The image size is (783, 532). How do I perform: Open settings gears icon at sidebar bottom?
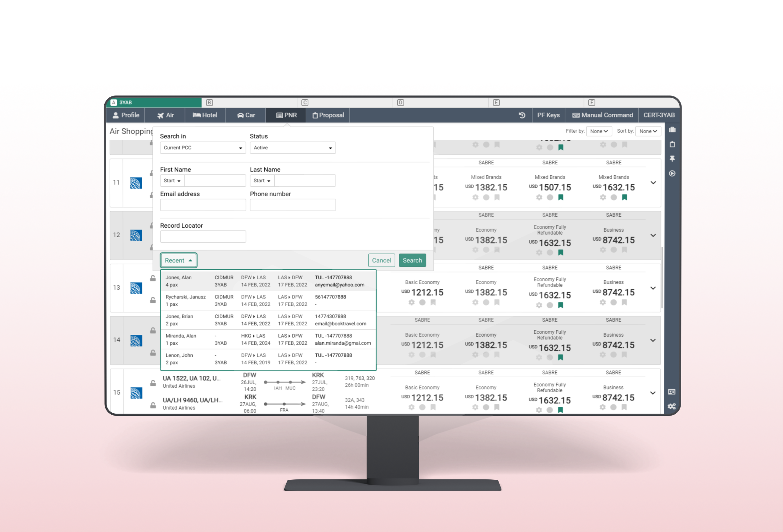click(x=672, y=406)
